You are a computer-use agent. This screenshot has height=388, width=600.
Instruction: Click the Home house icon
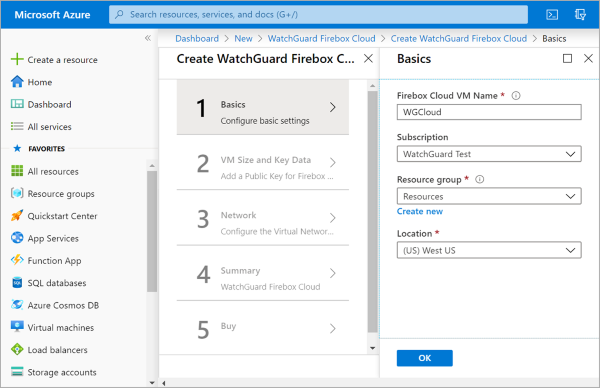(x=17, y=82)
